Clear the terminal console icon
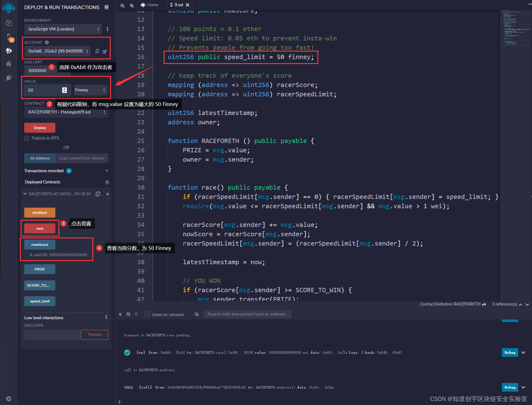This screenshot has width=532, height=405. [x=128, y=314]
